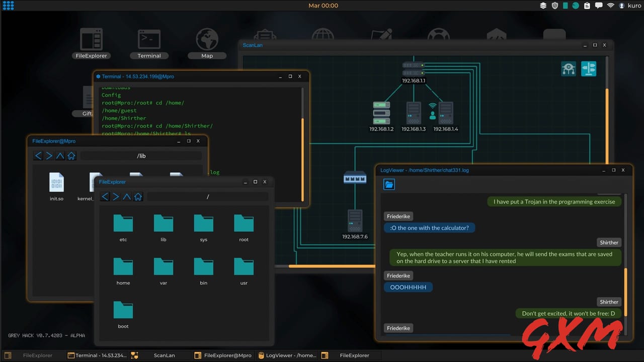Viewport: 644px width, 362px height.
Task: Click the folder icon in LogViewer
Action: point(389,184)
